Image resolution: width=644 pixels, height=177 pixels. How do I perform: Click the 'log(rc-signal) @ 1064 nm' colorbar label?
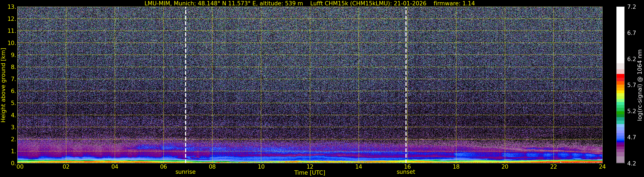pyautogui.click(x=640, y=85)
